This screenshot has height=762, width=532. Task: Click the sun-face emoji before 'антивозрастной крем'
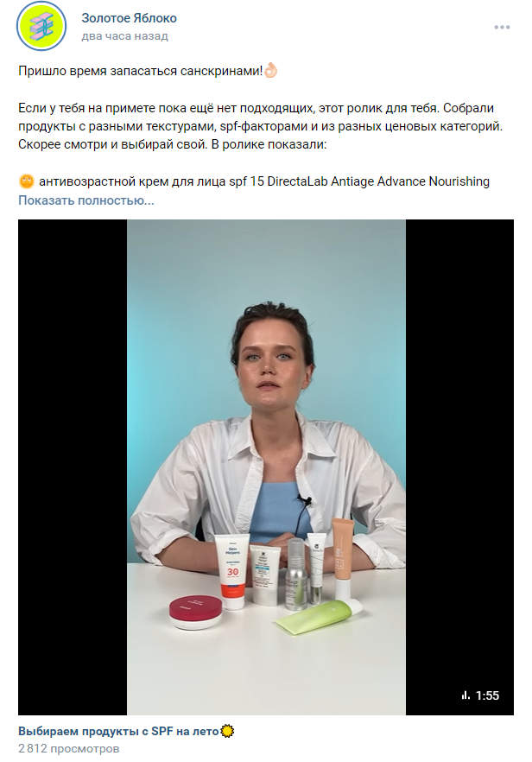pos(27,181)
